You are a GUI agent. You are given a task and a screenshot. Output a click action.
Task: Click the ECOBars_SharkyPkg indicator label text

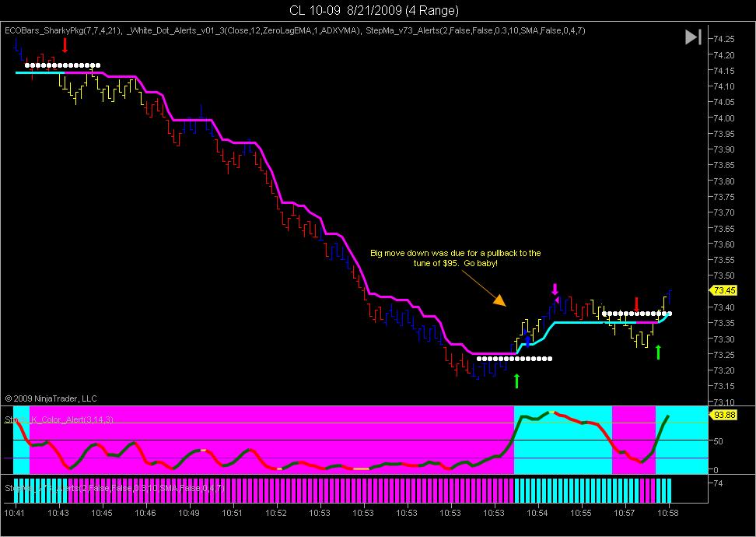pyautogui.click(x=64, y=30)
